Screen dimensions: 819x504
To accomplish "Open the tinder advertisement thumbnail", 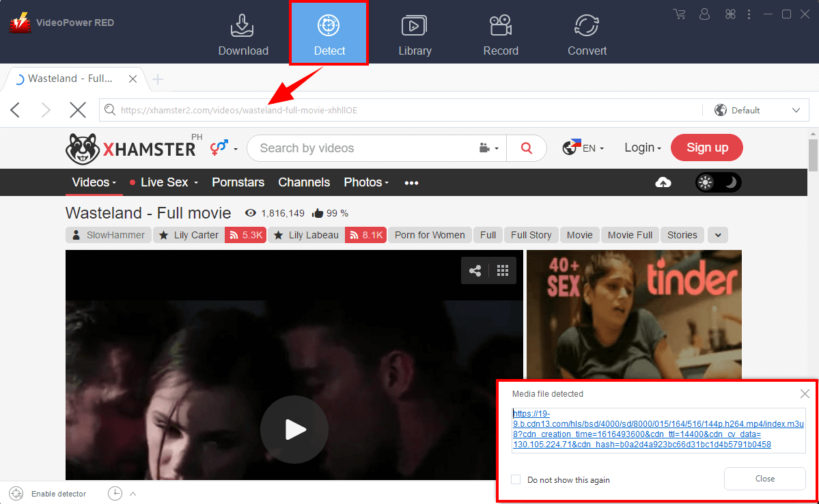I will pyautogui.click(x=634, y=314).
